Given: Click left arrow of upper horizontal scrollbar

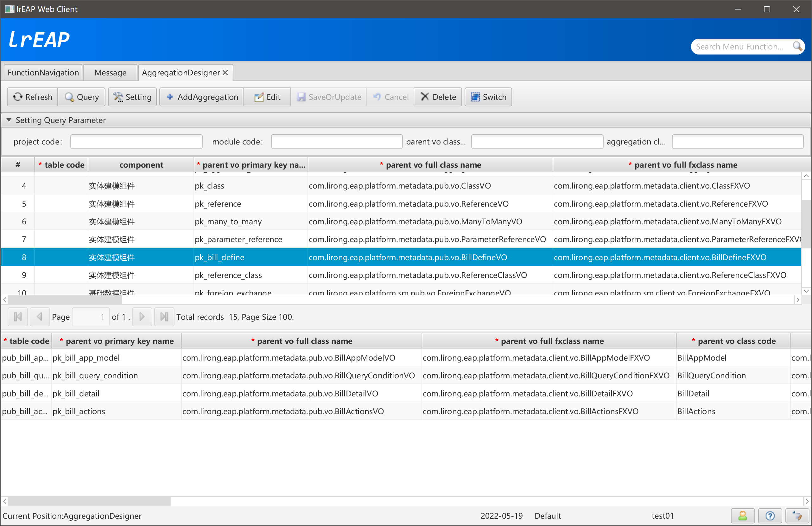Looking at the screenshot, I should click(x=4, y=300).
